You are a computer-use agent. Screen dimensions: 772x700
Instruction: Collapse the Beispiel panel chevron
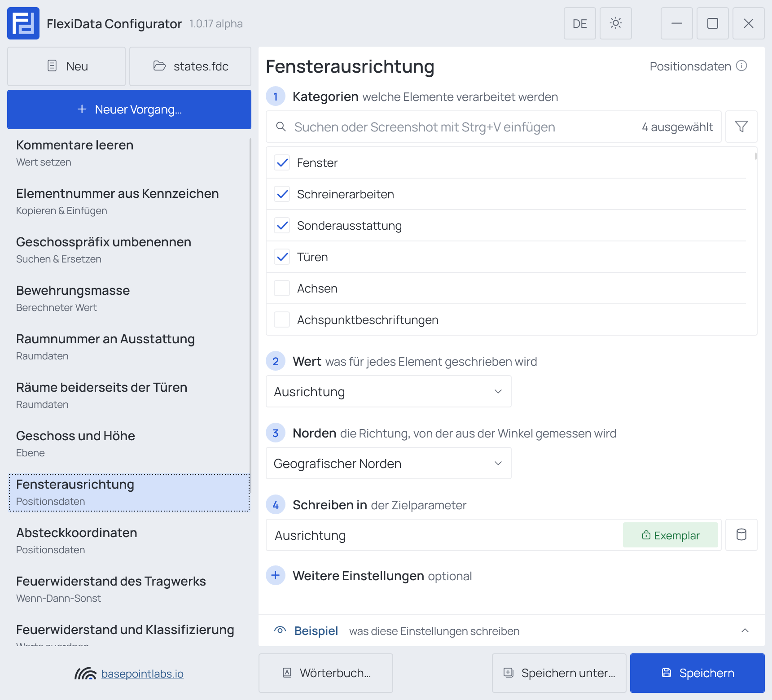[745, 630]
